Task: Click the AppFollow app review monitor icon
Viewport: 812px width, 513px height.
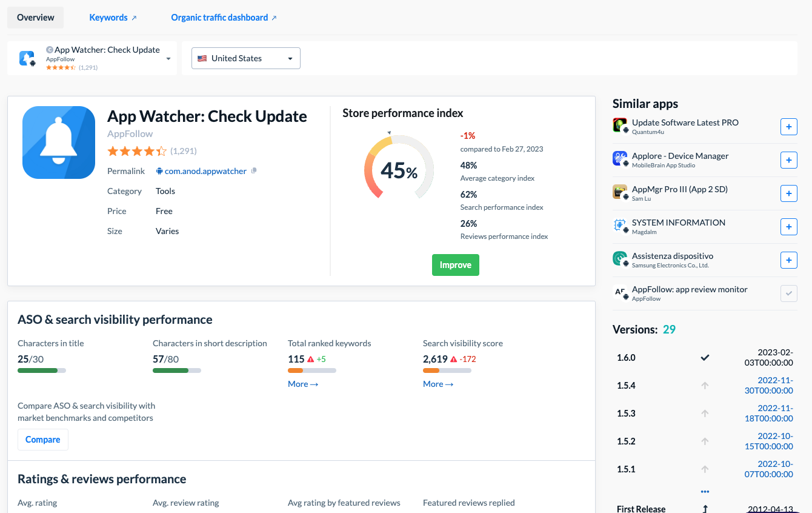Action: pyautogui.click(x=620, y=292)
